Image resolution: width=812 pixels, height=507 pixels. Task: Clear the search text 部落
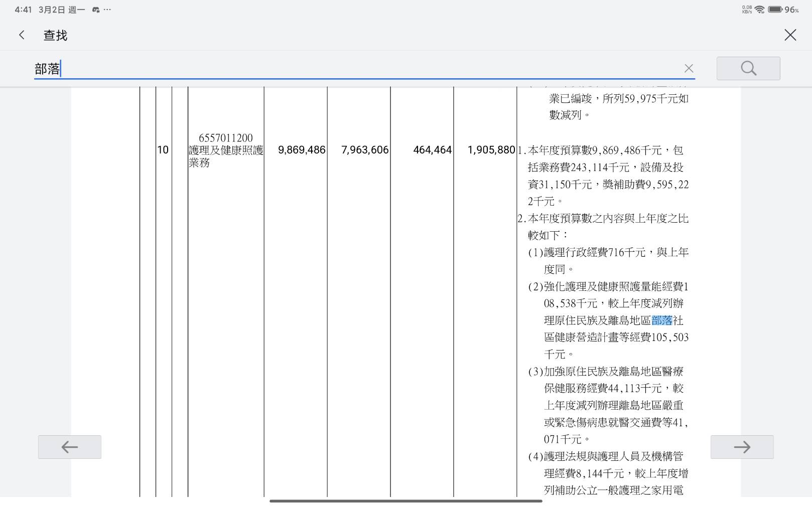tap(689, 69)
